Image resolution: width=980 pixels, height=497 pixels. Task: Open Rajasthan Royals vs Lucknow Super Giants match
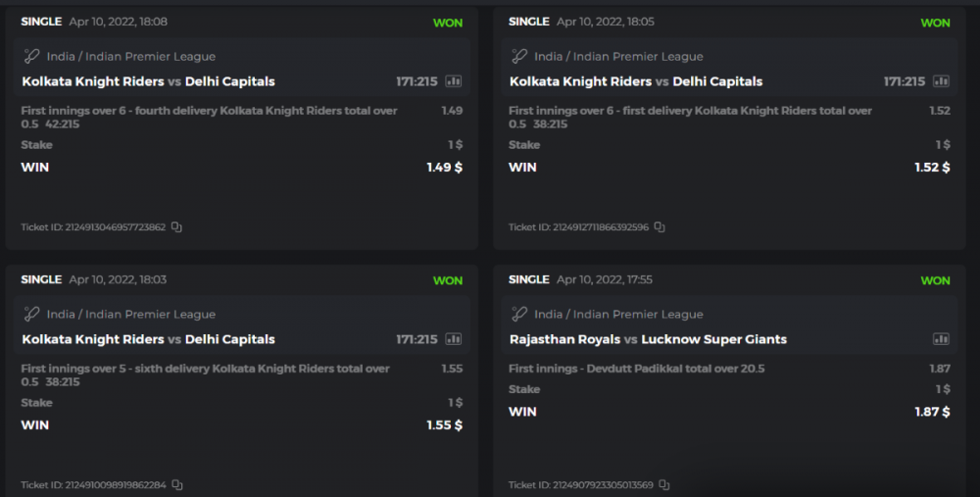(x=648, y=339)
